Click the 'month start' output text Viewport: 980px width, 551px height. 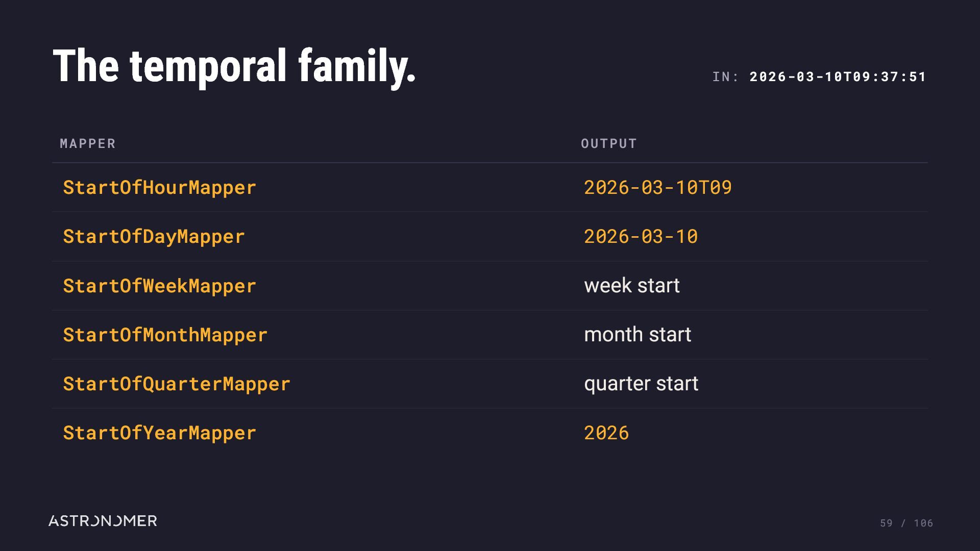[x=638, y=335]
